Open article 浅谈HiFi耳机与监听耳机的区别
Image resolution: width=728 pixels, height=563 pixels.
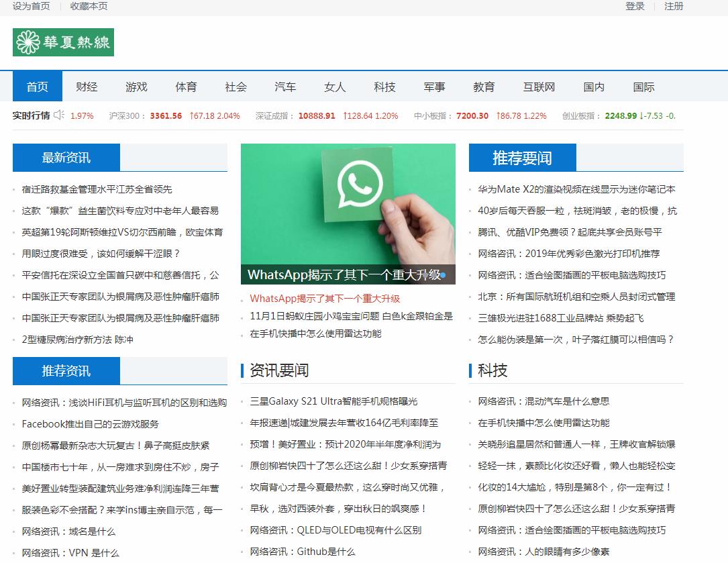pos(124,402)
